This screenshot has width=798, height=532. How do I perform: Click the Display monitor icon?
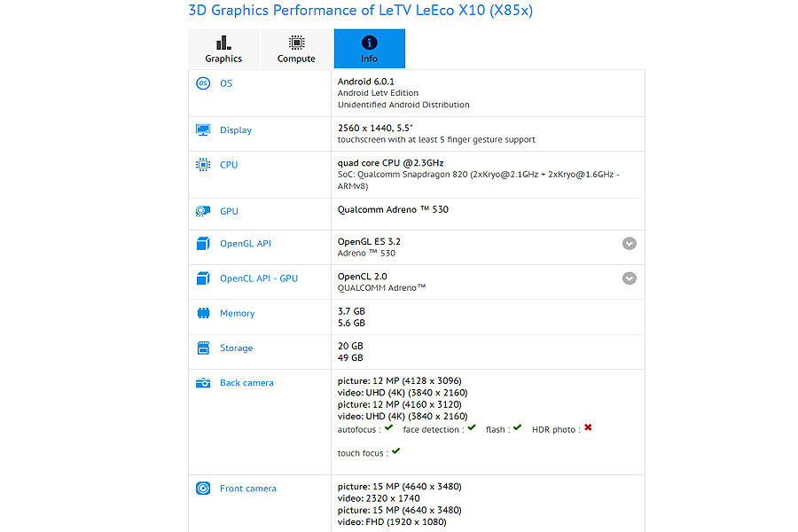click(203, 129)
